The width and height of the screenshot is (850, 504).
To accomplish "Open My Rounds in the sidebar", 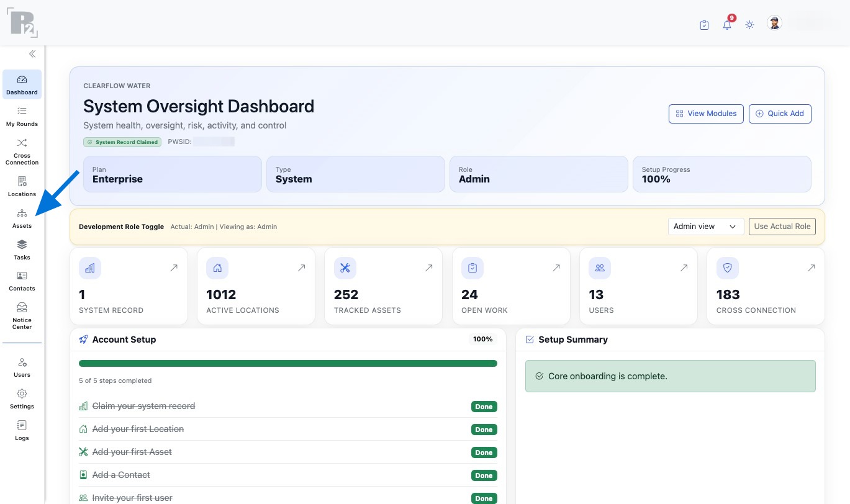I will click(x=22, y=117).
